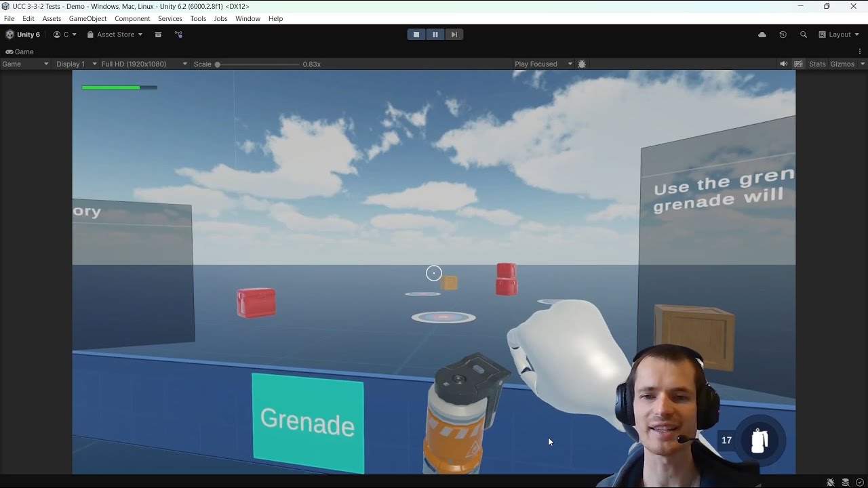This screenshot has height=488, width=868.
Task: Open the Display 1 dropdown
Action: (x=76, y=64)
